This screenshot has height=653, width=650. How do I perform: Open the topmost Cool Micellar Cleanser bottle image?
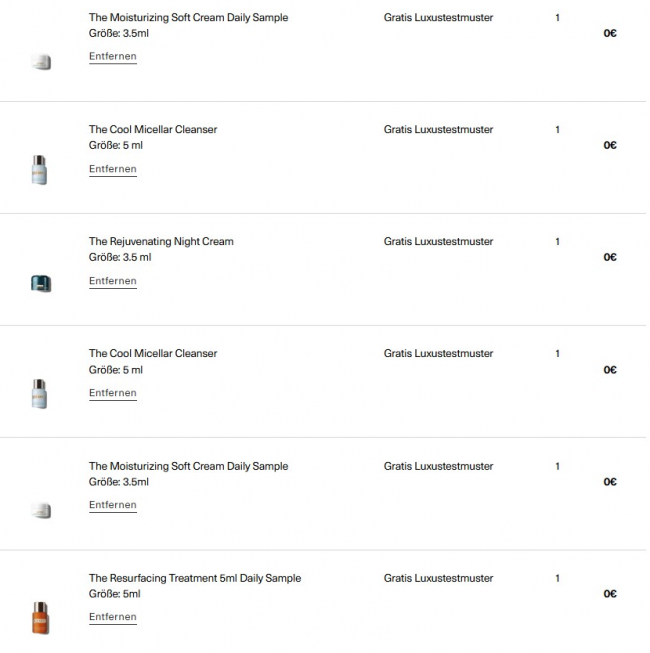40,169
